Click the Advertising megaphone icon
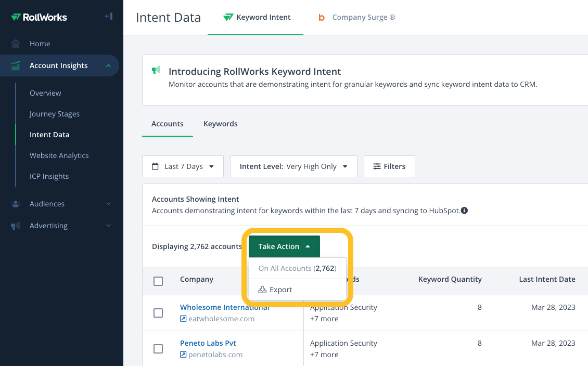This screenshot has height=366, width=588. [16, 226]
